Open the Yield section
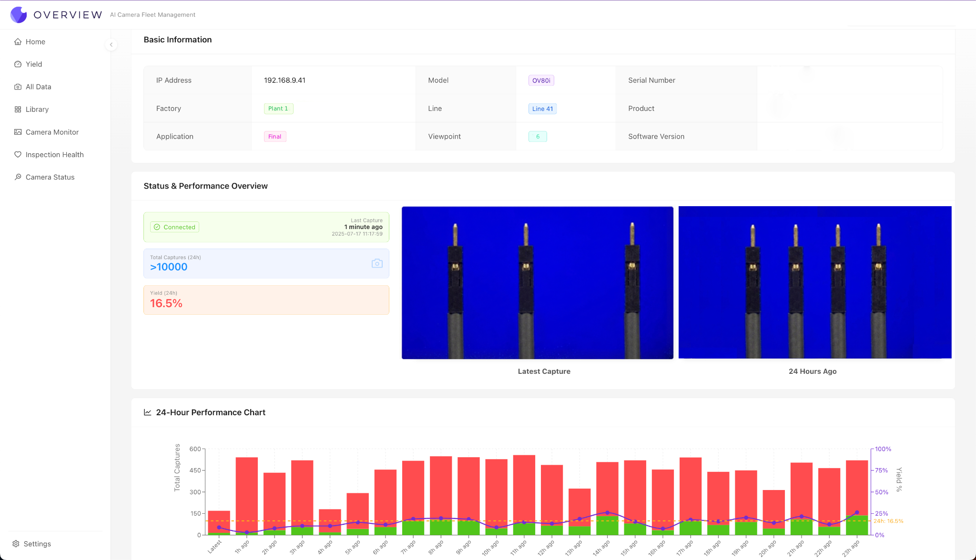The width and height of the screenshot is (976, 560). 33,64
